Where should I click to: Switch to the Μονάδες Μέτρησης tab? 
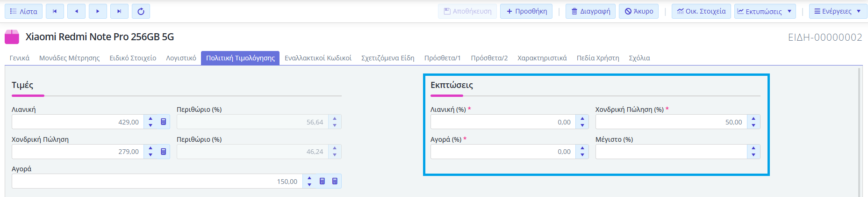[70, 58]
